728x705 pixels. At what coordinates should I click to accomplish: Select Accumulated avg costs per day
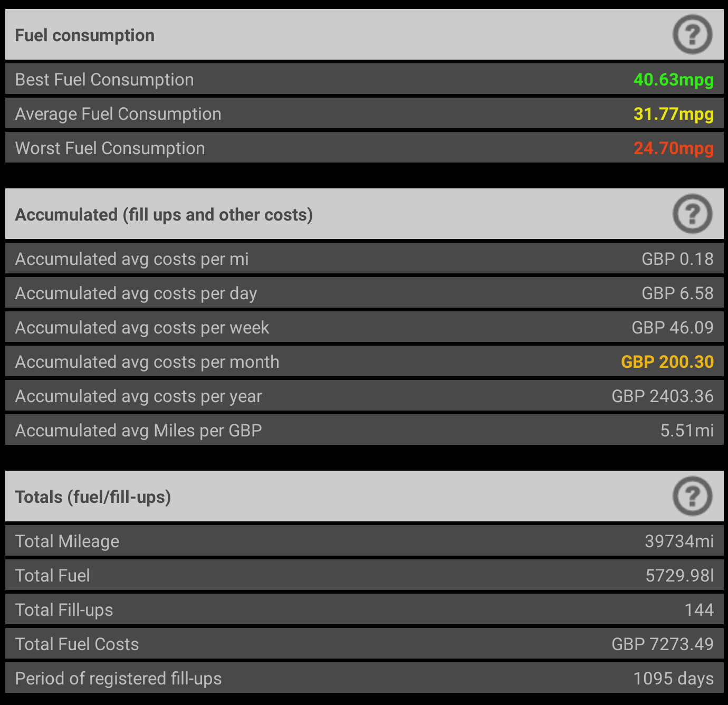(x=364, y=293)
